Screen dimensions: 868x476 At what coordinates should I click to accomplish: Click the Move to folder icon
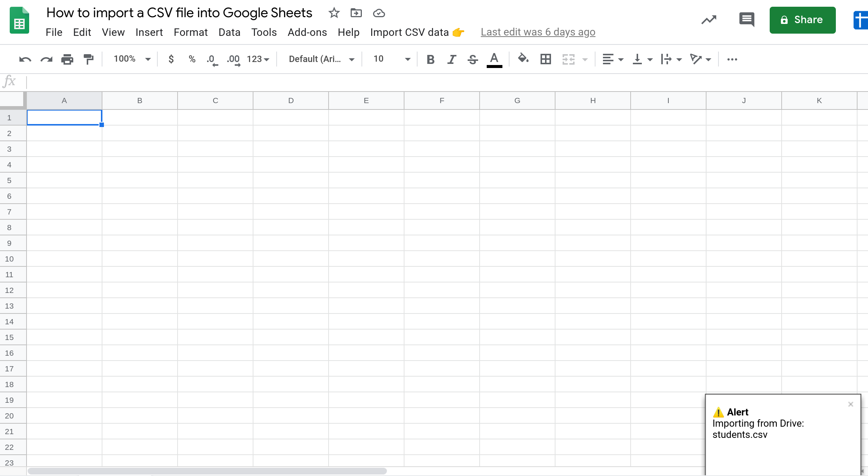click(356, 13)
